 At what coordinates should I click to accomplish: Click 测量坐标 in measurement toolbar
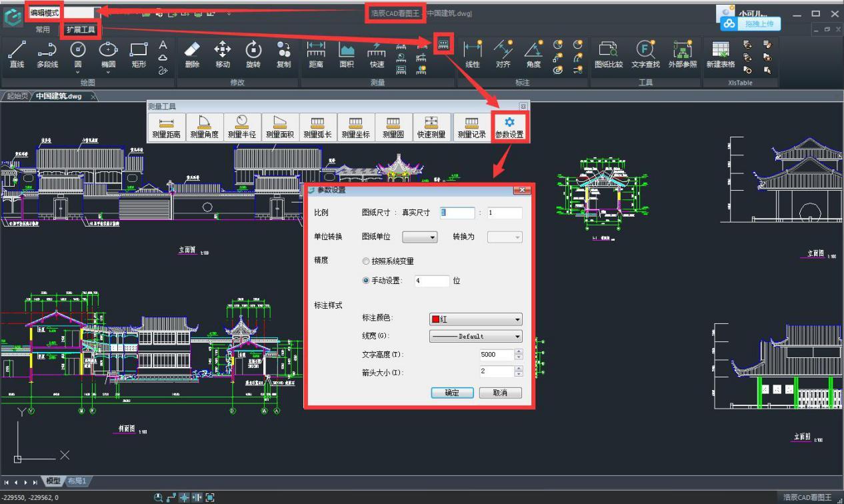[355, 127]
